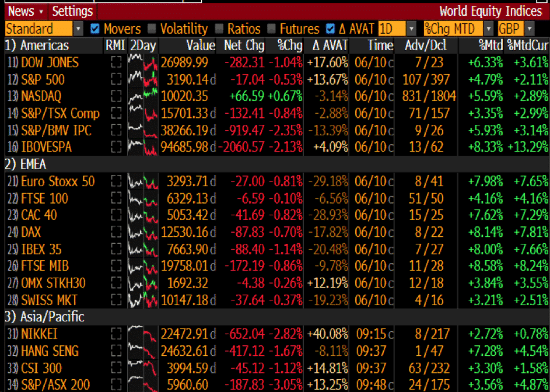Open the S&P 500 index
Image resolution: width=550 pixels, height=392 pixels.
pyautogui.click(x=43, y=79)
